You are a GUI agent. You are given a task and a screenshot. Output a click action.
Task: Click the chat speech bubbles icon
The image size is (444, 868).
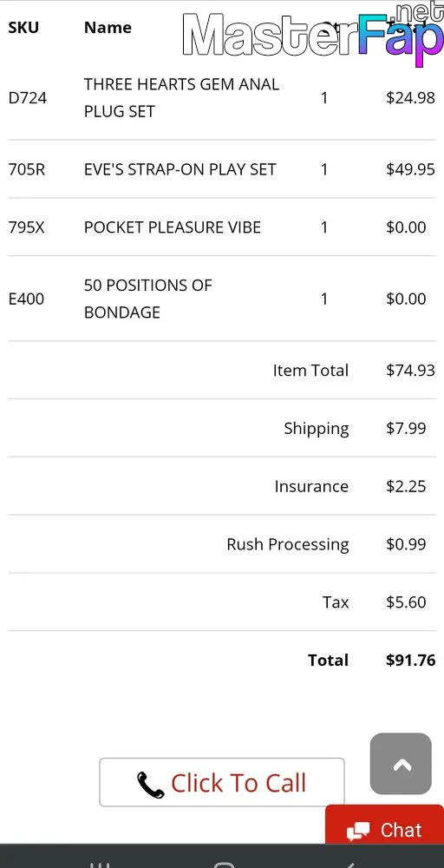coord(358,831)
